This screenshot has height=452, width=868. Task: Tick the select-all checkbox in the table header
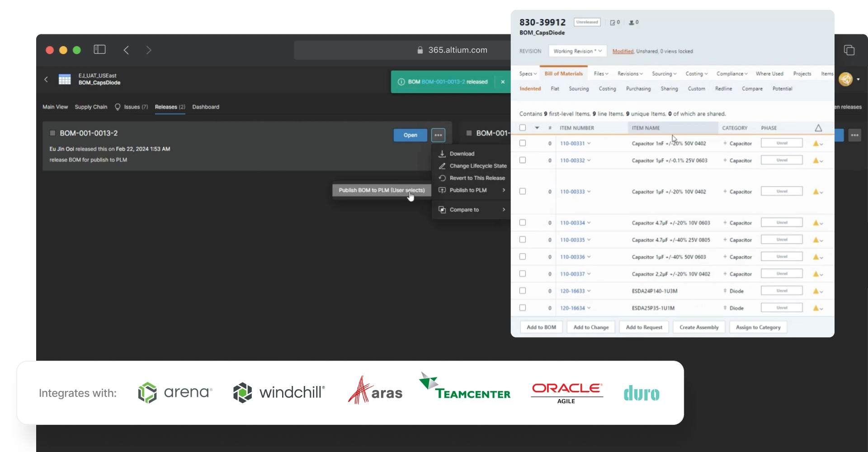point(523,128)
